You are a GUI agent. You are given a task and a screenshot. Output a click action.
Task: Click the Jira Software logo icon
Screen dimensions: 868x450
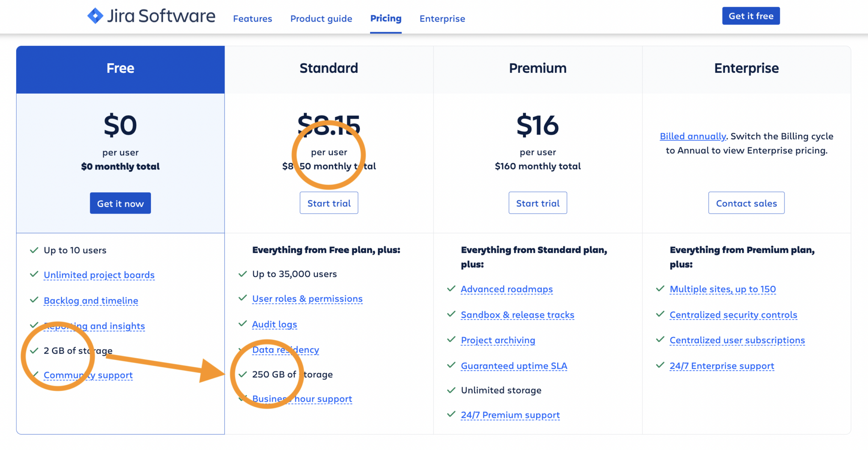click(95, 16)
